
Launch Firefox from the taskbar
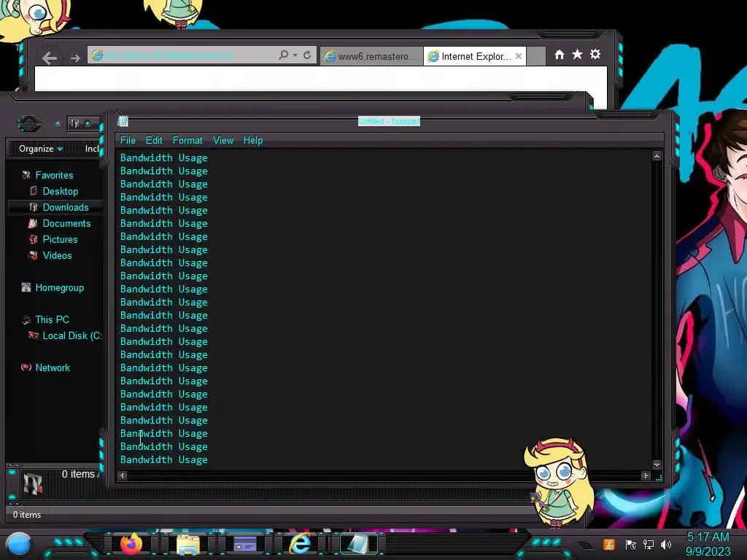131,544
